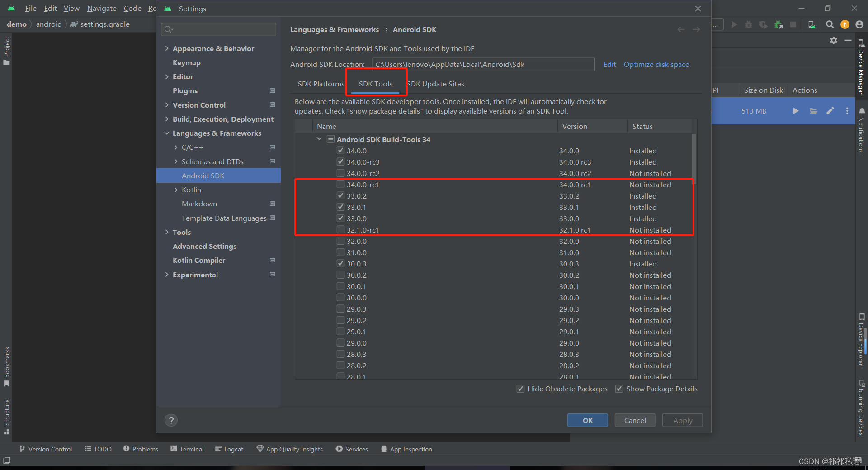Screen dimensions: 868x470
Task: Edit the virtual device pencil icon
Action: click(x=830, y=111)
